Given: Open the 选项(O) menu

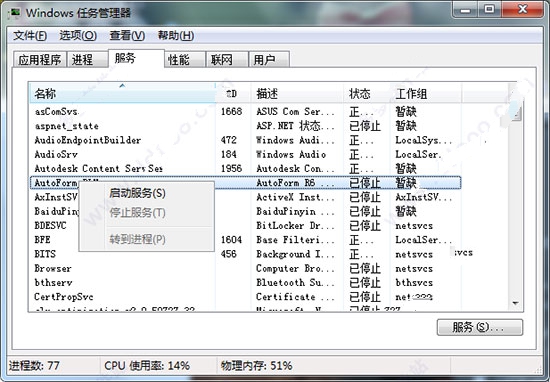Looking at the screenshot, I should pyautogui.click(x=78, y=35).
